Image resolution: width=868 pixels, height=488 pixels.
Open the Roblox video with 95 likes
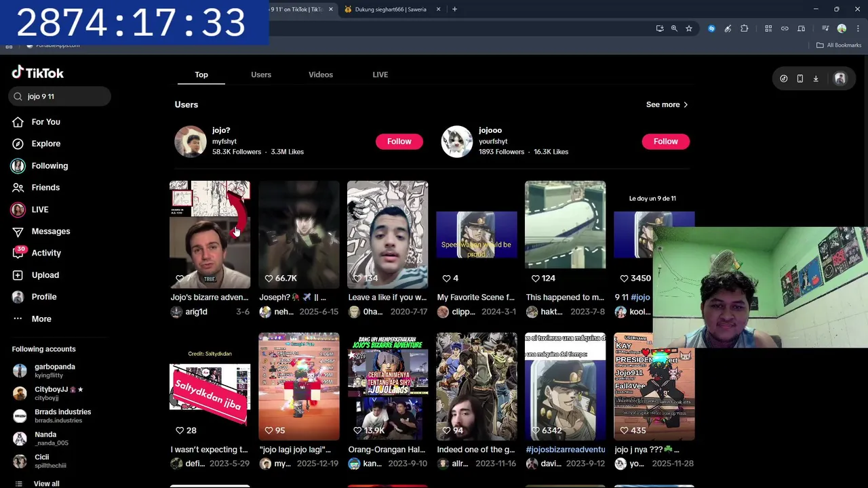pyautogui.click(x=298, y=386)
